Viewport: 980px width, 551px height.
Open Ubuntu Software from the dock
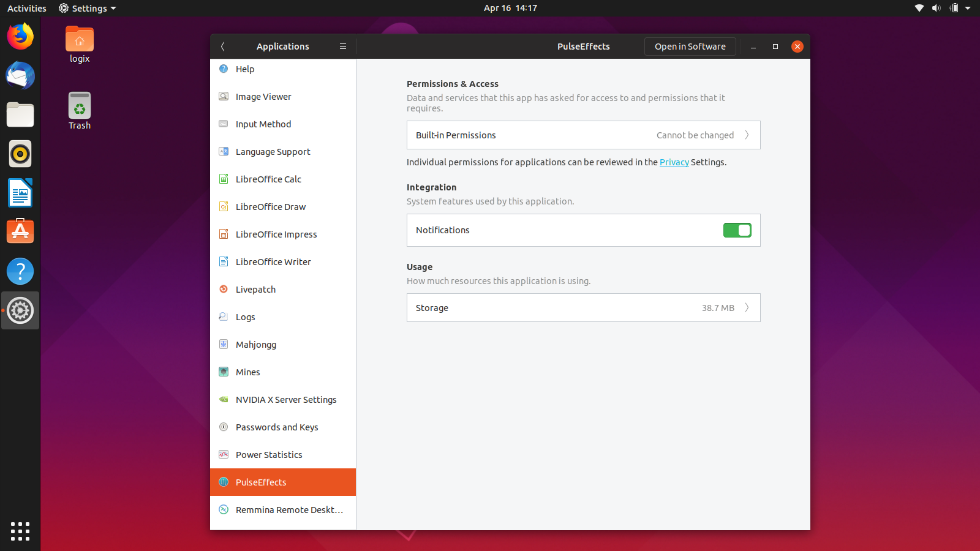tap(20, 231)
